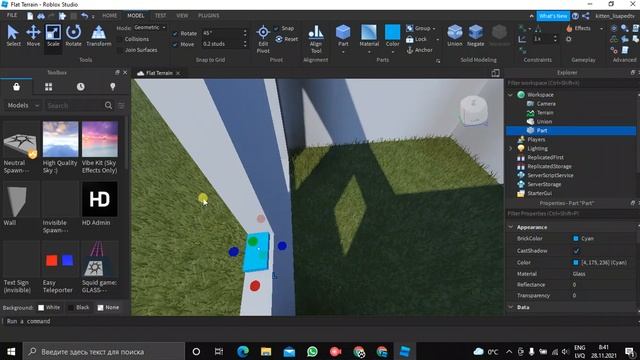The width and height of the screenshot is (640, 360).
Task: Collapse the Appearance properties section
Action: [x=511, y=227]
